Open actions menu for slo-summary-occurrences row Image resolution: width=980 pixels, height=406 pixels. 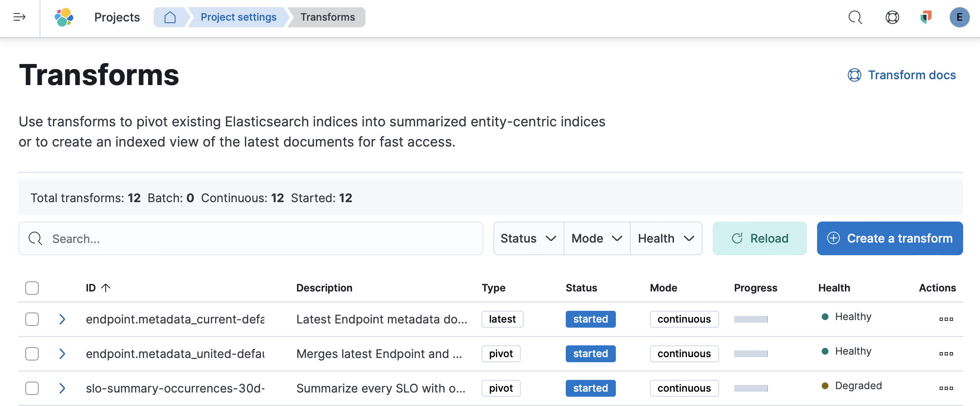click(946, 388)
